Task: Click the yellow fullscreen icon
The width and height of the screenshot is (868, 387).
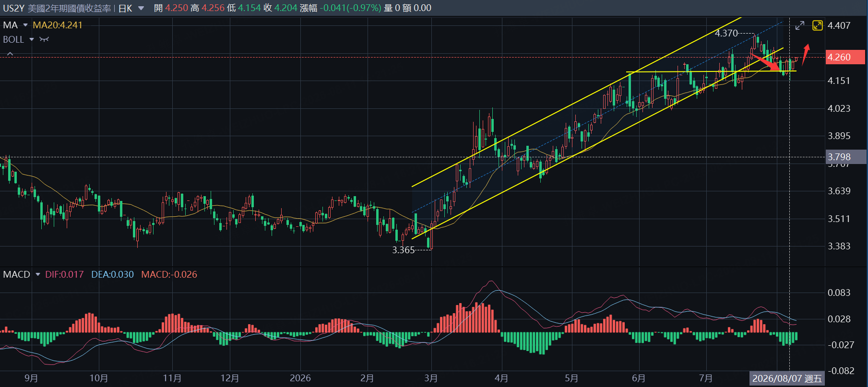Action: tap(817, 25)
